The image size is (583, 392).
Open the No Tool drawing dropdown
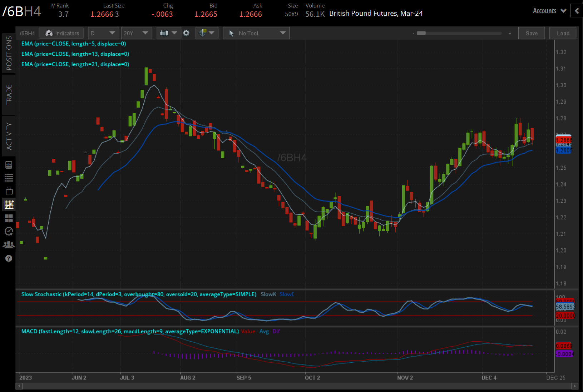tap(256, 33)
